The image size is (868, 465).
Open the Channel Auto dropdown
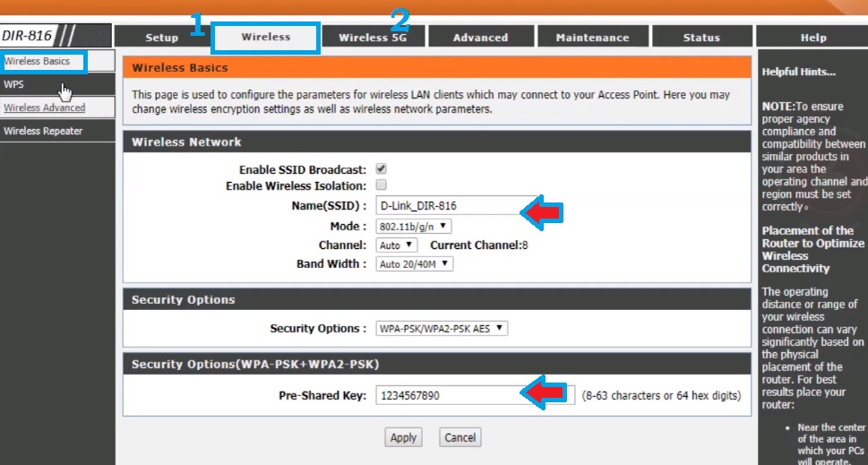tap(396, 245)
